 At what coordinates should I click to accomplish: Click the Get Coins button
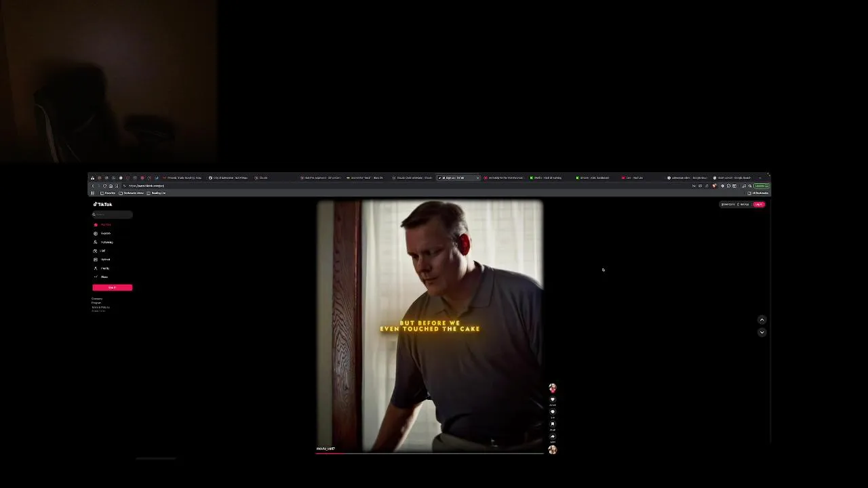pos(728,204)
